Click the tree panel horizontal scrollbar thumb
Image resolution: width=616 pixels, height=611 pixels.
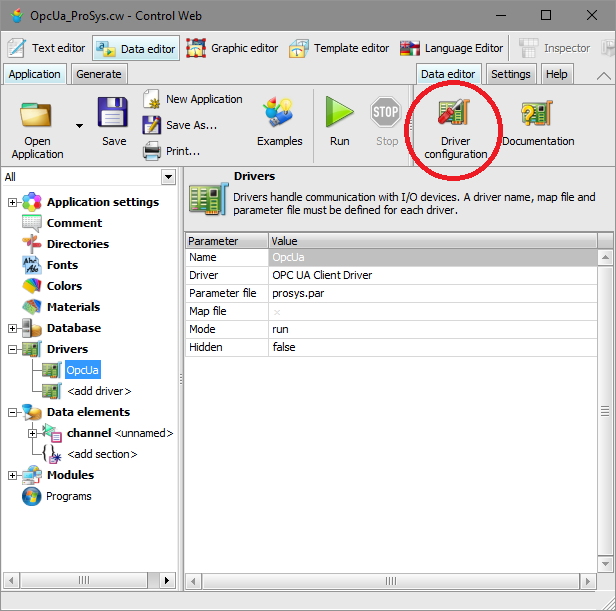(84, 580)
